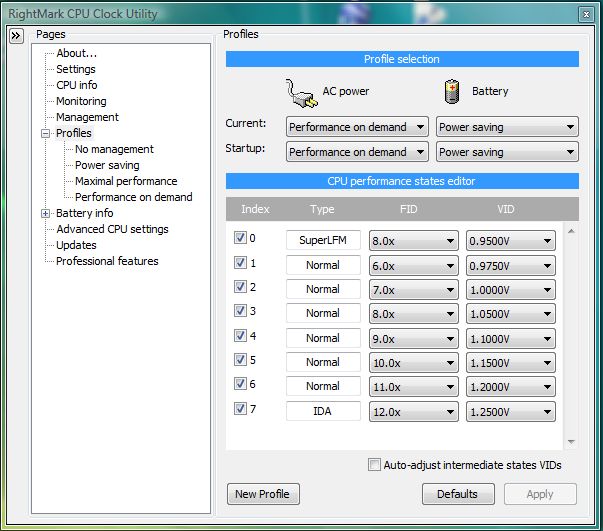Open the 1.1500V VID dropdown
Viewport: 603px width, 531px height.
(x=511, y=363)
